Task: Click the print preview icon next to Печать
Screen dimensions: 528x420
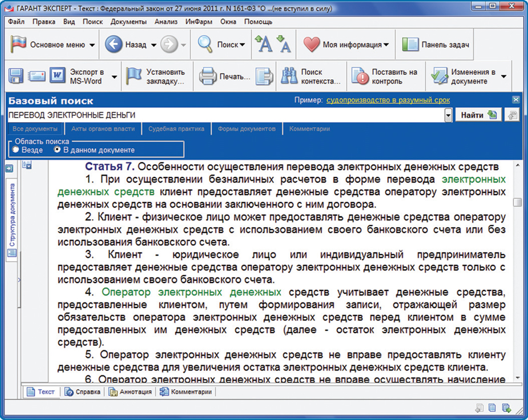Action: [264, 76]
